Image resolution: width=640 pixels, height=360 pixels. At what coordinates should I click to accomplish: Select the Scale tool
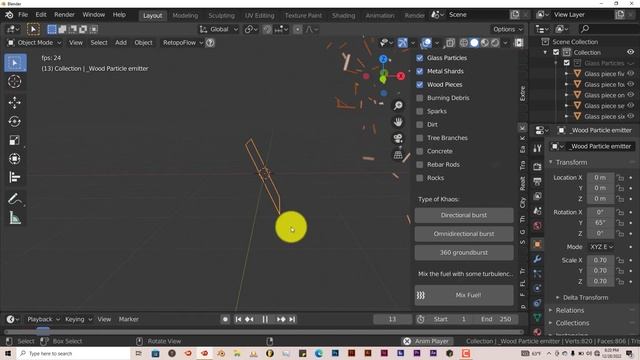pos(15,140)
